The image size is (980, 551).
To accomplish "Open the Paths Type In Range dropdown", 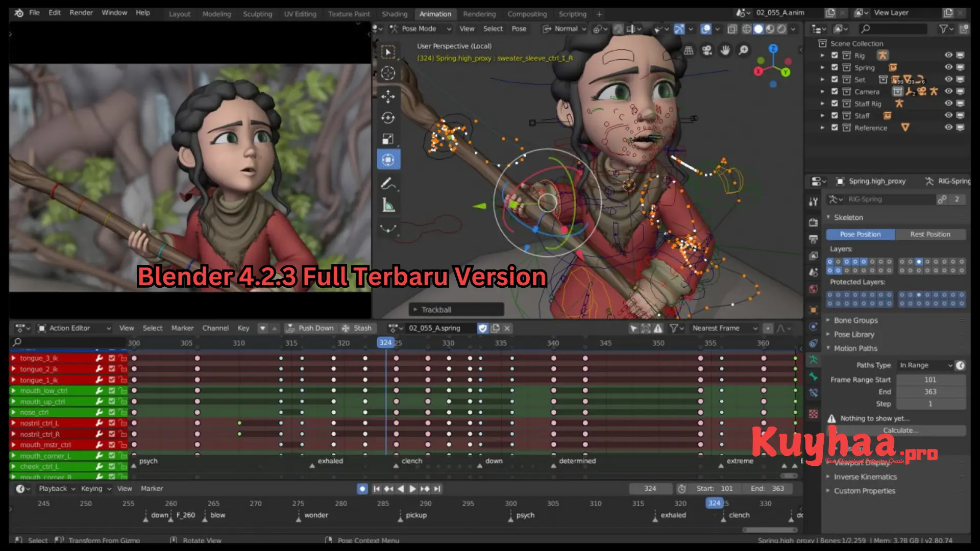I will (x=925, y=365).
